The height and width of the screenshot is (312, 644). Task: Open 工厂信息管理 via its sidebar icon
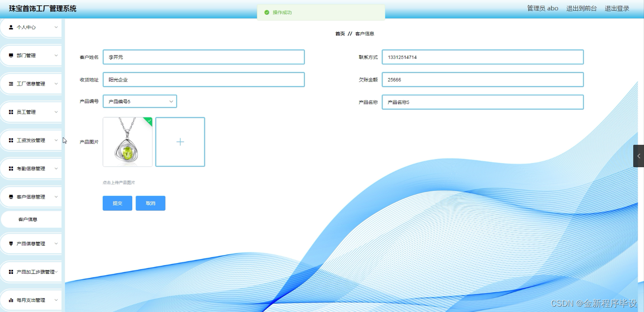point(10,83)
